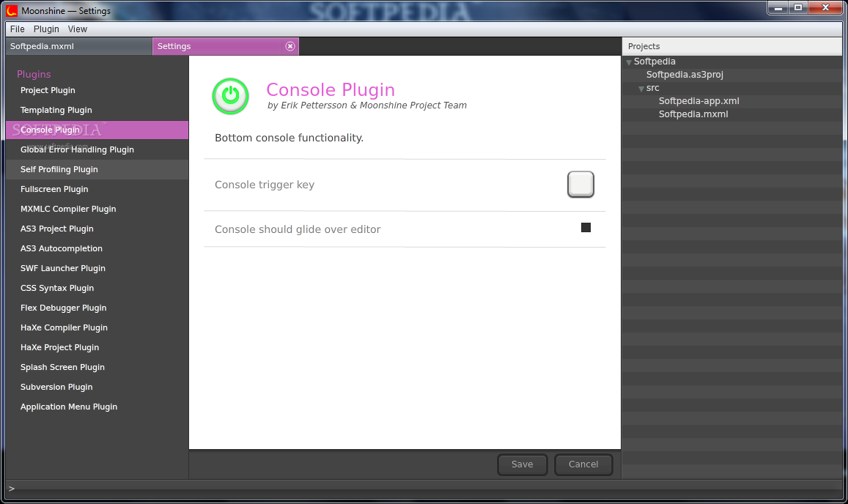Select Global Error Handling Plugin
Viewport: 848px width, 504px height.
pos(97,149)
